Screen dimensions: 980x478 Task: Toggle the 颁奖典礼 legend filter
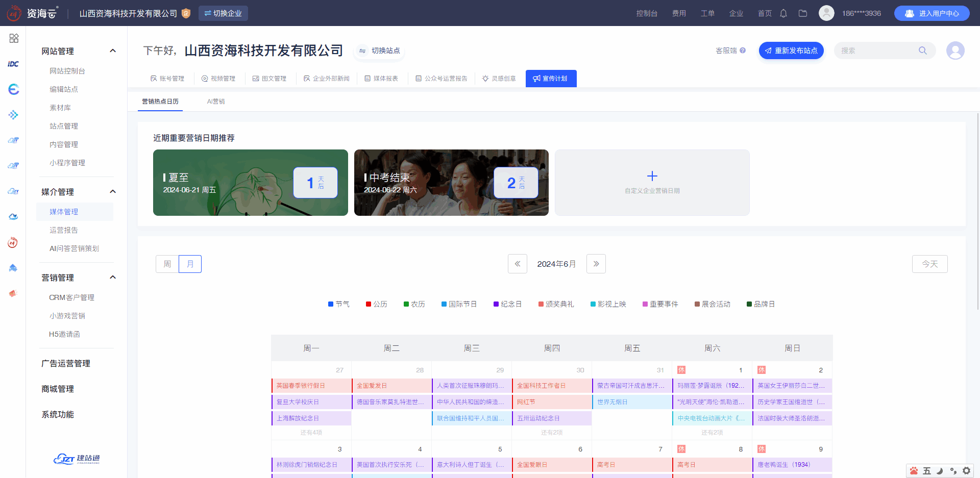(x=556, y=304)
